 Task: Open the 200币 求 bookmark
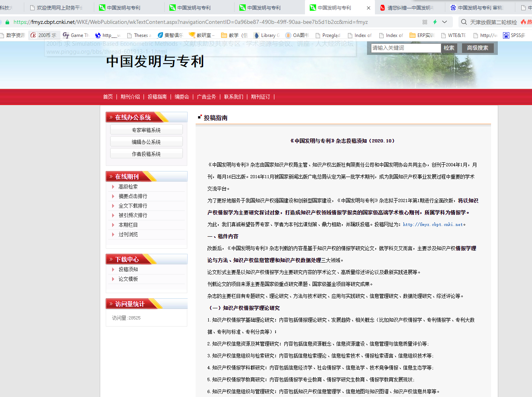click(x=44, y=35)
